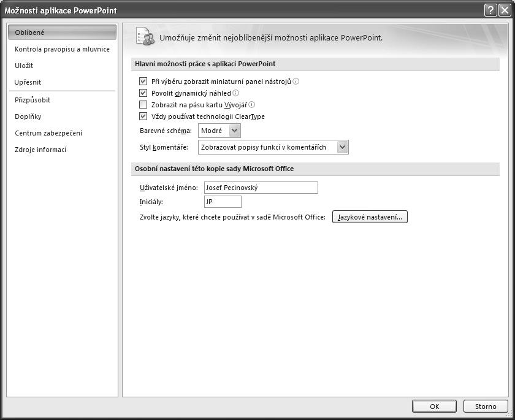Cancel with the Storno button
The height and width of the screenshot is (420, 515).
click(x=486, y=407)
